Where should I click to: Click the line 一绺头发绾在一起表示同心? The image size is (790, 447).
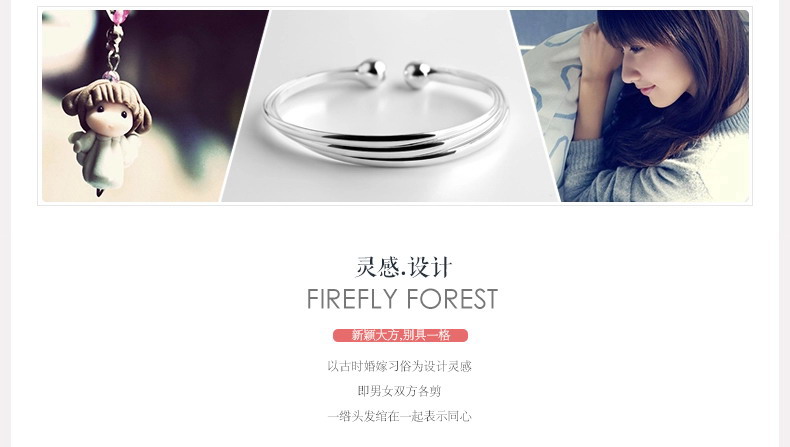click(400, 416)
